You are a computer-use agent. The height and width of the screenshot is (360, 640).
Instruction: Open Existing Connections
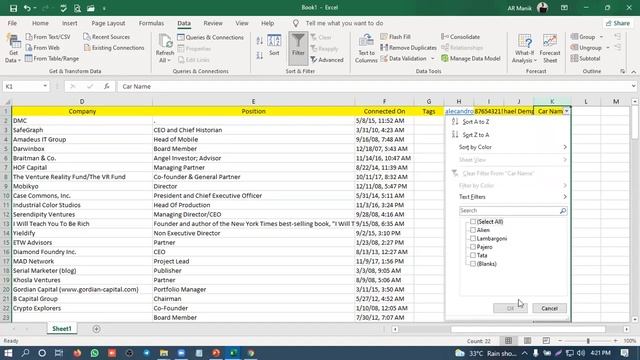click(114, 48)
